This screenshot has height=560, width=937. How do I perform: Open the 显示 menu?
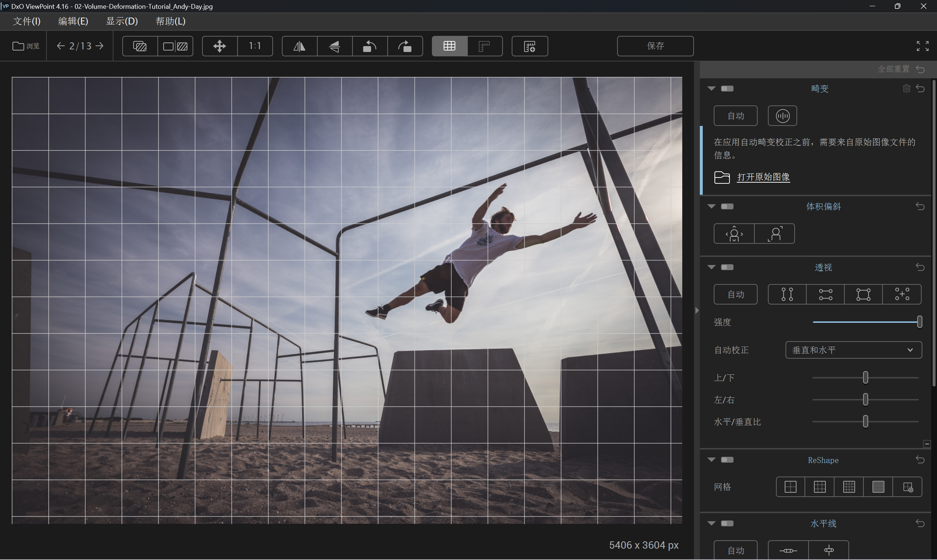122,21
